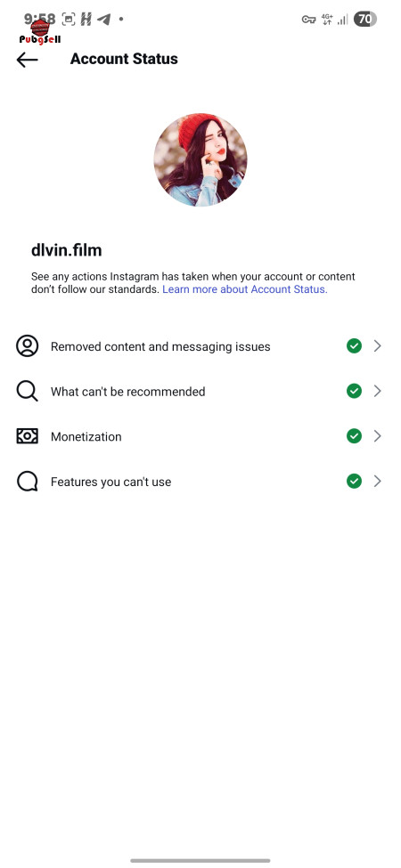Tap the chat bubble icon beside Features you can't use
This screenshot has height=868, width=401.
27,482
